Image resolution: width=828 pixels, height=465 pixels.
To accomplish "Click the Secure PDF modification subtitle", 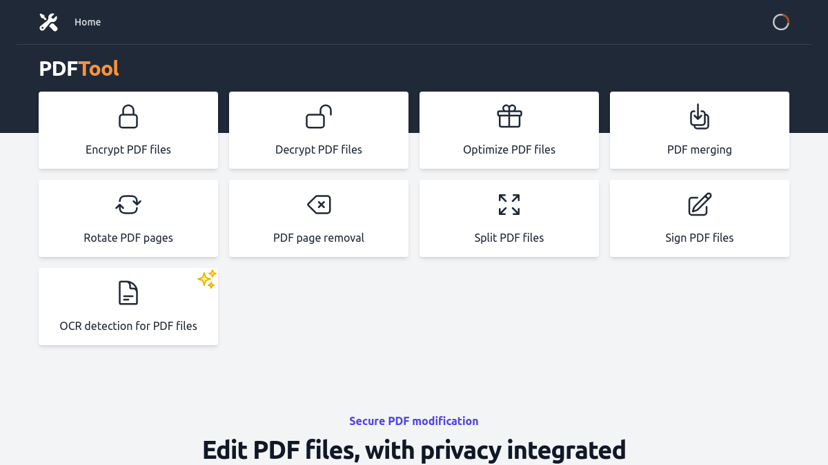I will coord(414,421).
